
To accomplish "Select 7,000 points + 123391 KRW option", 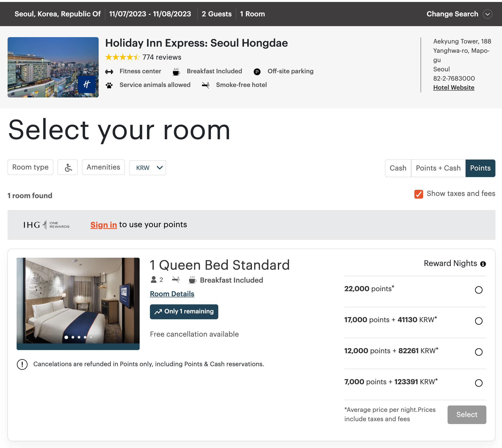I will point(479,383).
